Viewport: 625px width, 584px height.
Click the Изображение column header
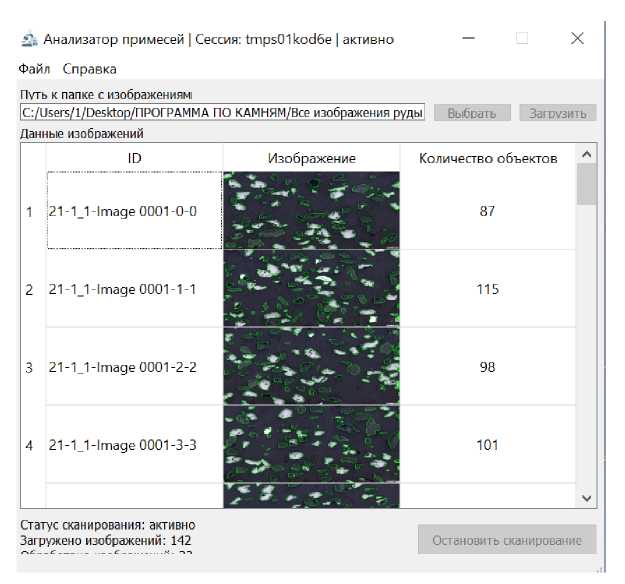(x=311, y=158)
